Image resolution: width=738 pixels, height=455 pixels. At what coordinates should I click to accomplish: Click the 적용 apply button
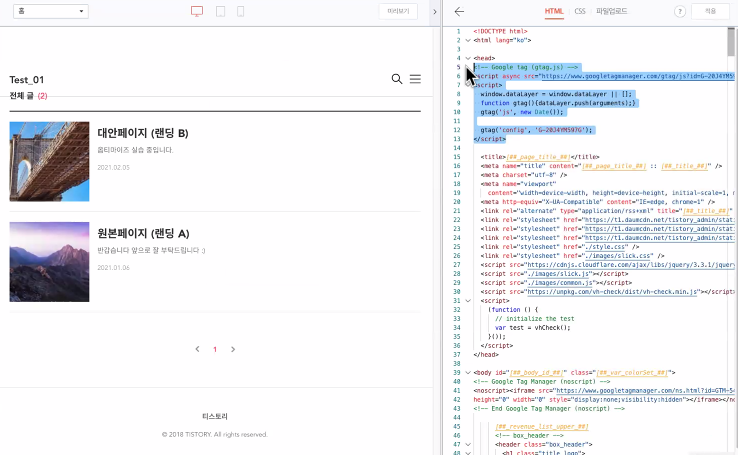(710, 11)
